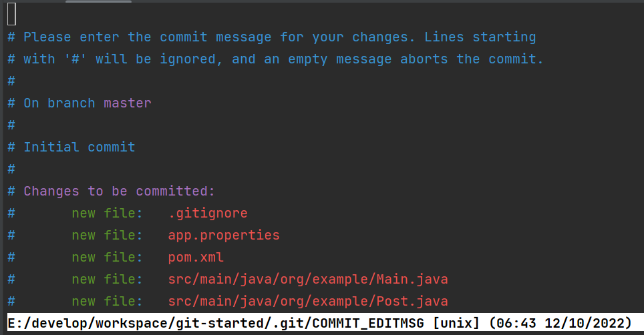Click 'new file:' label beside .gitignore
Screen dimensions: 644x335
pos(107,214)
